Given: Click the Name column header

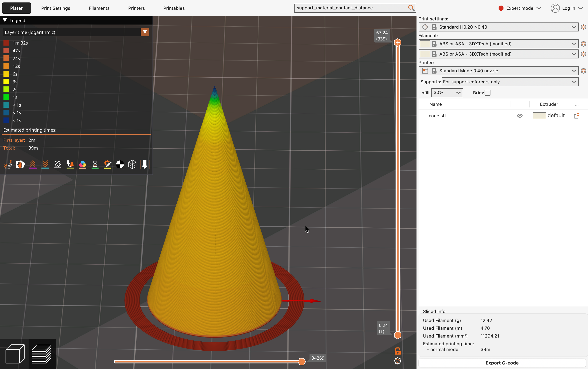Looking at the screenshot, I should pyautogui.click(x=435, y=104).
